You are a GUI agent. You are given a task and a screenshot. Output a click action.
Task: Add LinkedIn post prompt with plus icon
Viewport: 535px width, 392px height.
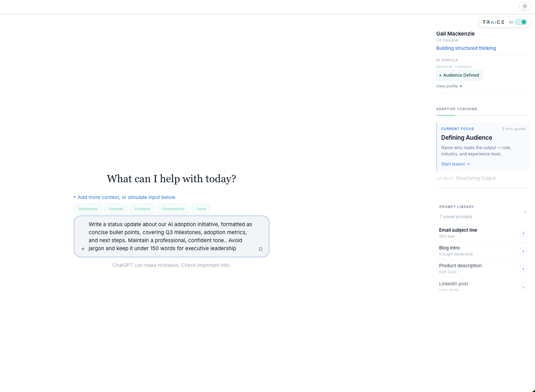(523, 287)
